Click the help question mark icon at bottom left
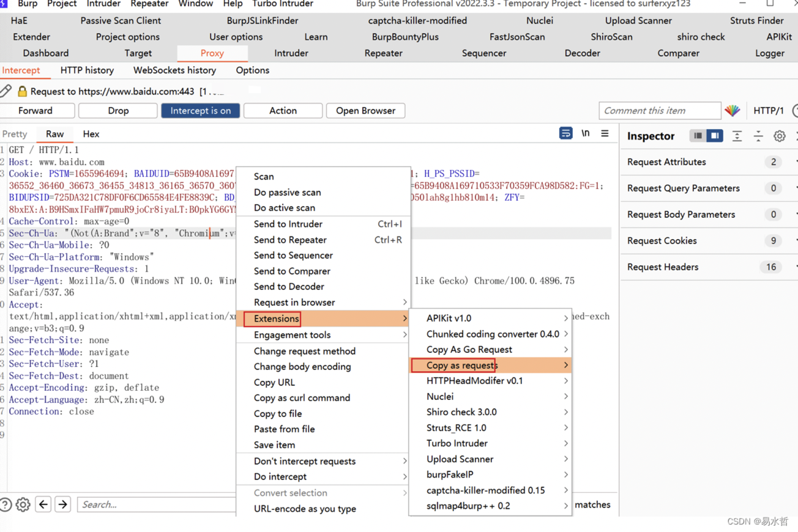This screenshot has height=532, width=798. pyautogui.click(x=5, y=504)
